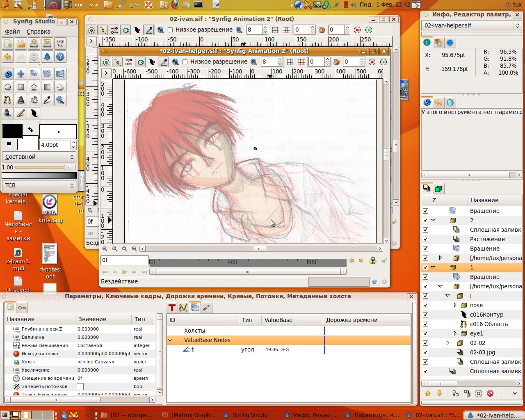Select the Text tool
The height and width of the screenshot is (420, 525).
click(21, 100)
